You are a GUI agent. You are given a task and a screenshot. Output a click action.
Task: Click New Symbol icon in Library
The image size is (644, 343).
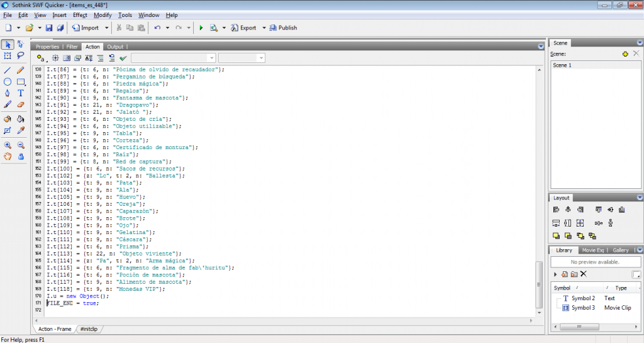[565, 274]
